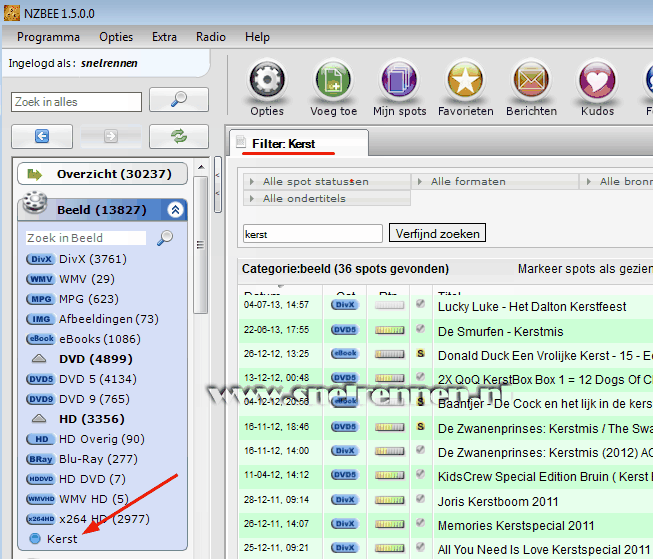This screenshot has width=653, height=559.
Task: Select Afbeeldingen (73) category
Action: (92, 319)
